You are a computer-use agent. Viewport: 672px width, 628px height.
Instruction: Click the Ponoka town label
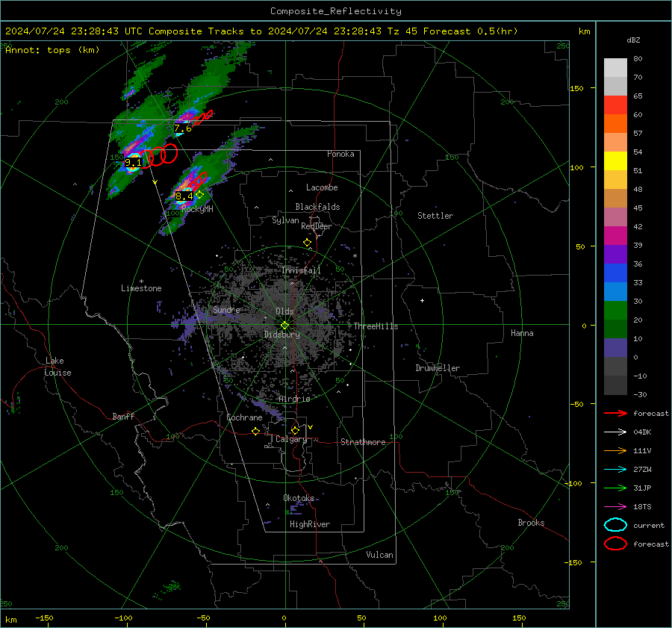(x=340, y=154)
